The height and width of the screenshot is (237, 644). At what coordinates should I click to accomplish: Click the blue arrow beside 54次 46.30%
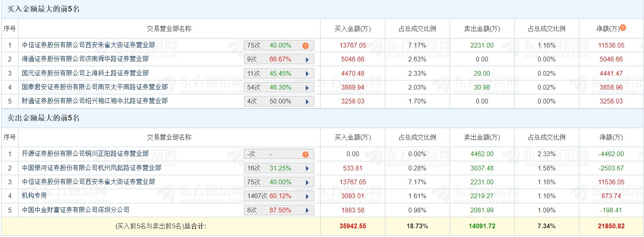point(307,88)
